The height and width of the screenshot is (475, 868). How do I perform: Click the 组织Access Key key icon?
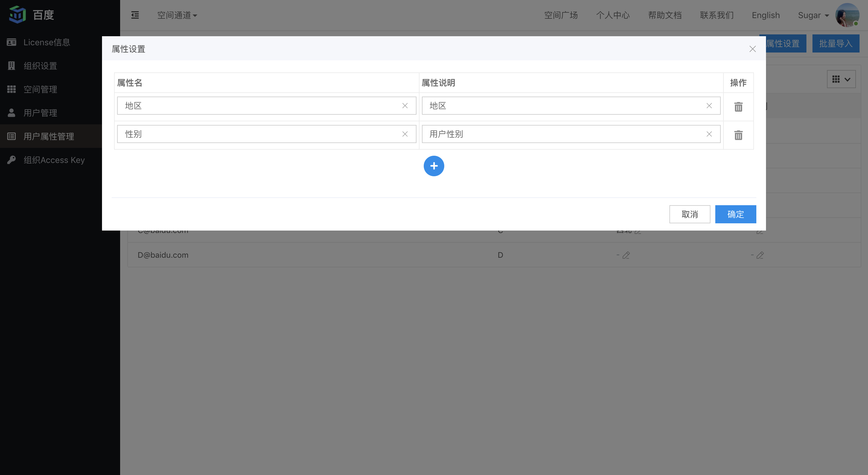click(11, 160)
